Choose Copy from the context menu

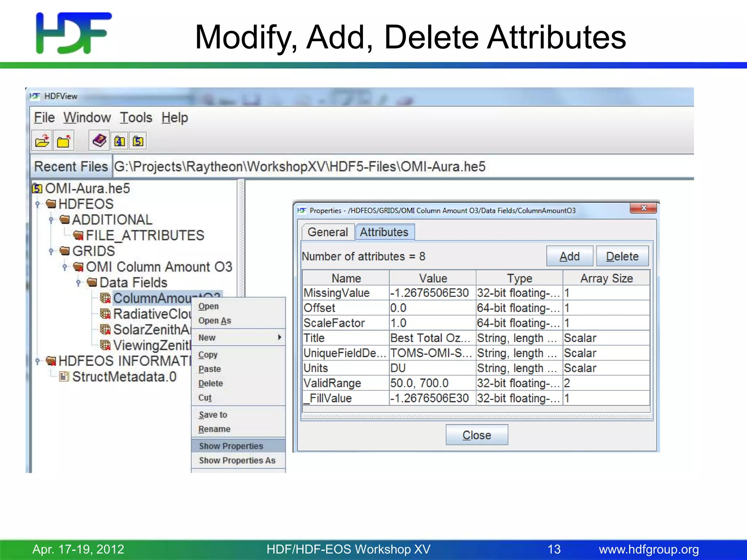(x=238, y=355)
